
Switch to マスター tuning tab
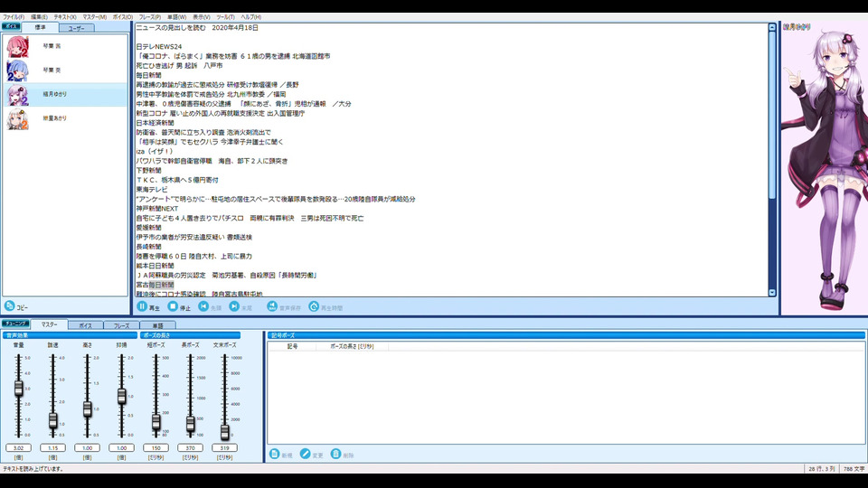(x=49, y=324)
